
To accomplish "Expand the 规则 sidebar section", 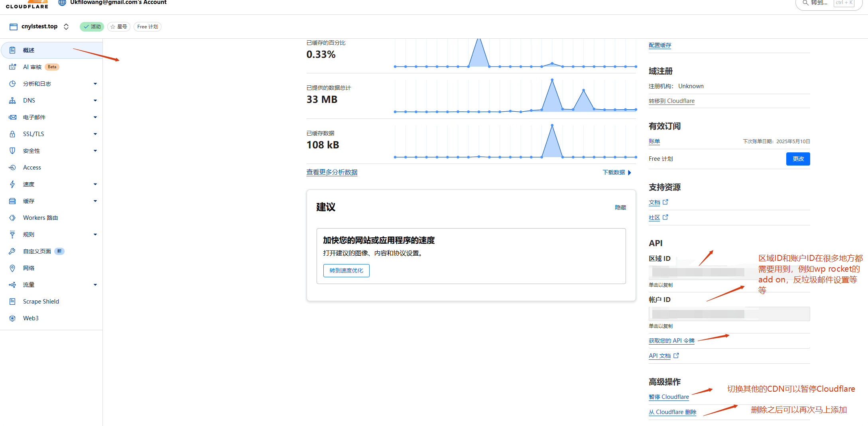I will pyautogui.click(x=95, y=235).
